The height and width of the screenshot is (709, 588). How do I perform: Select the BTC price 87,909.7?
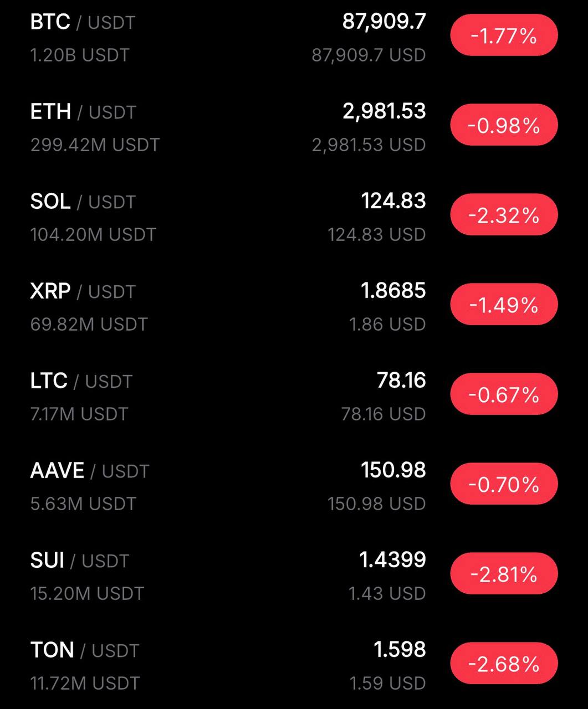click(x=384, y=22)
